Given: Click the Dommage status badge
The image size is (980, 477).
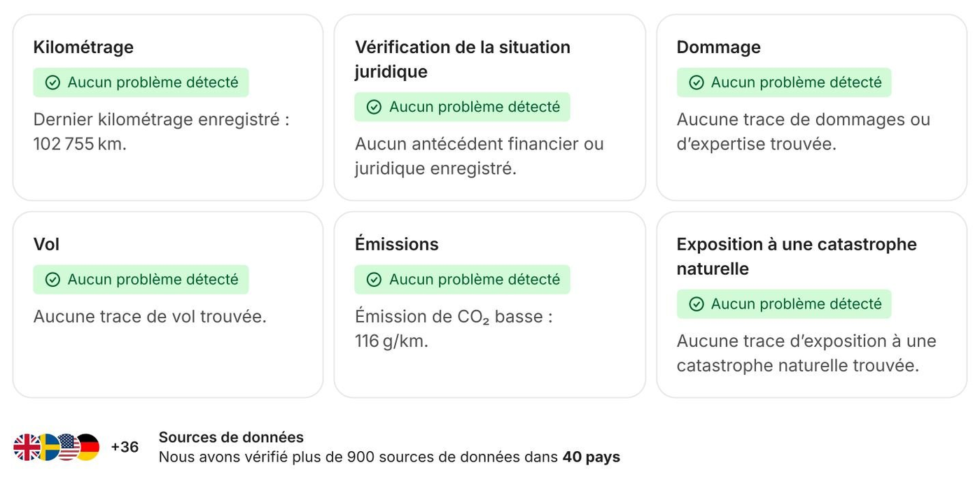Looking at the screenshot, I should point(784,83).
